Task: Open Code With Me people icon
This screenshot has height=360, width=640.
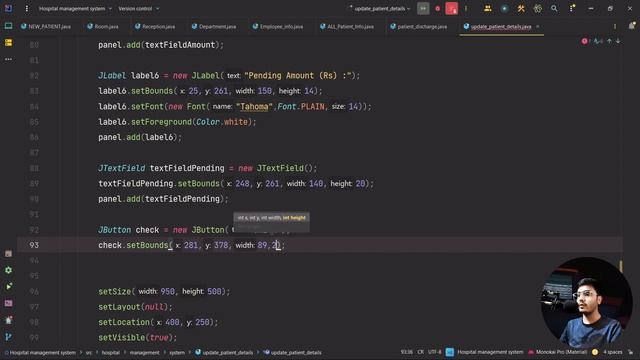Action: pos(487,9)
